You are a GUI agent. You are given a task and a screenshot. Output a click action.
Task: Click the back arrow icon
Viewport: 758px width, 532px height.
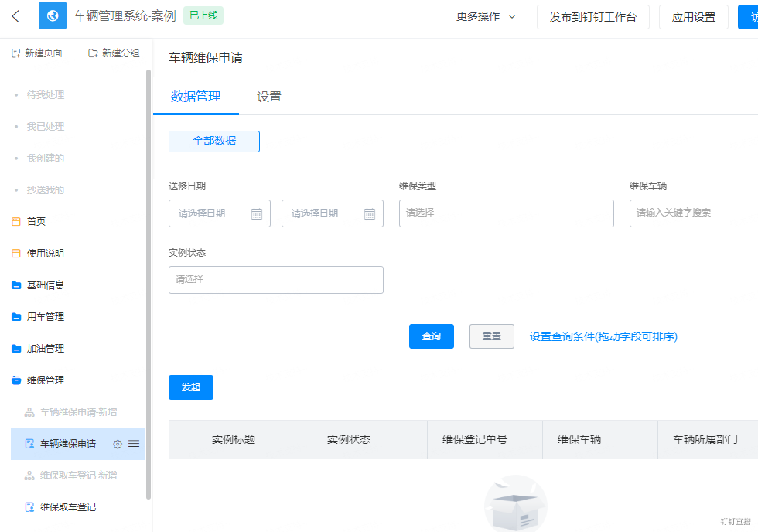pos(15,16)
